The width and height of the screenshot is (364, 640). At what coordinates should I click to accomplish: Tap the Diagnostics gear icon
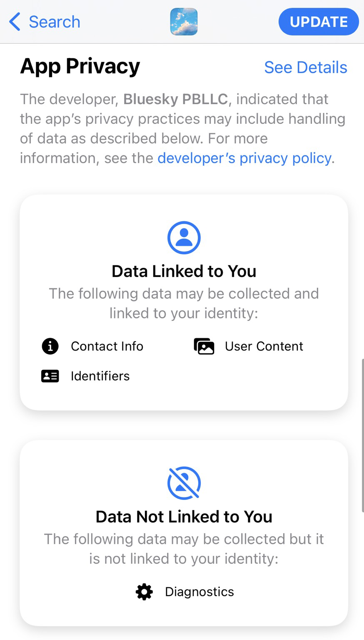[x=145, y=592]
